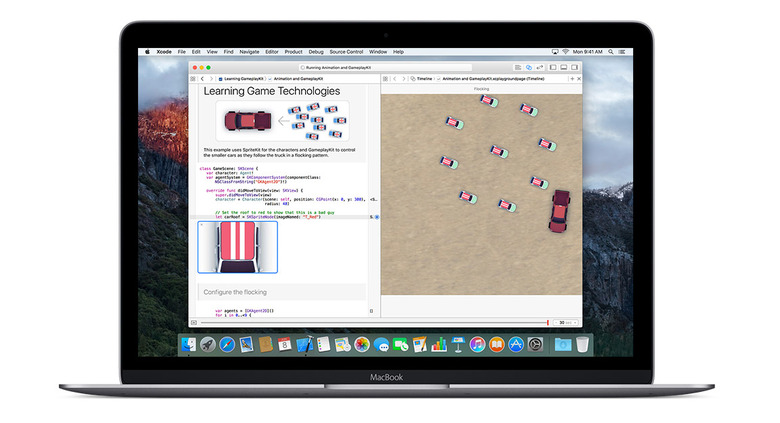Open the Version editor
780x423 pixels.
tap(540, 67)
